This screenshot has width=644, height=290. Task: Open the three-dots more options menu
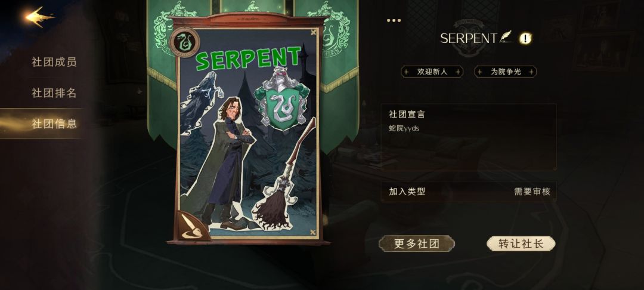(394, 20)
